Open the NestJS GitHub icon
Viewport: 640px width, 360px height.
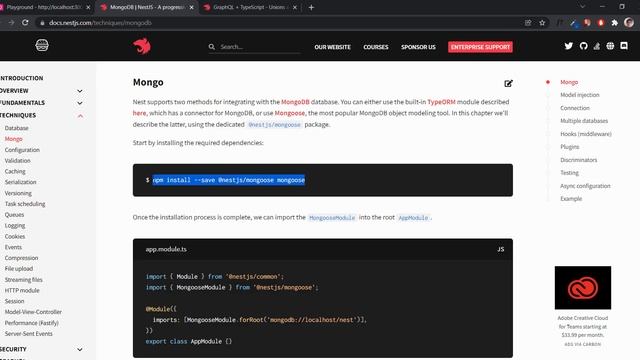pos(583,46)
